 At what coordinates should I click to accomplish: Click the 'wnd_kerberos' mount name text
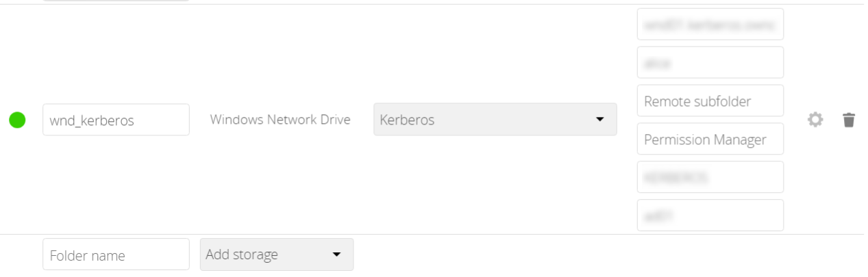91,121
